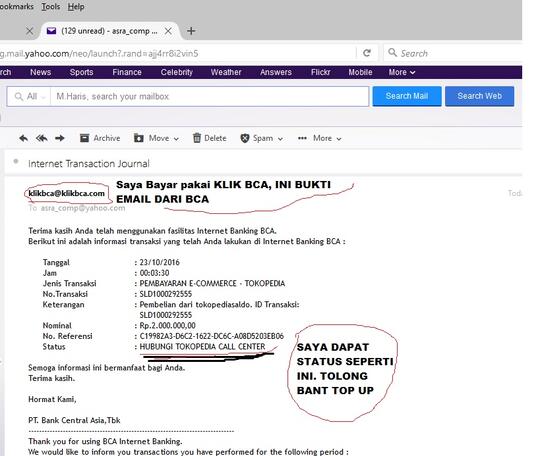540x456 pixels.
Task: Open the Help menu
Action: pos(76,7)
